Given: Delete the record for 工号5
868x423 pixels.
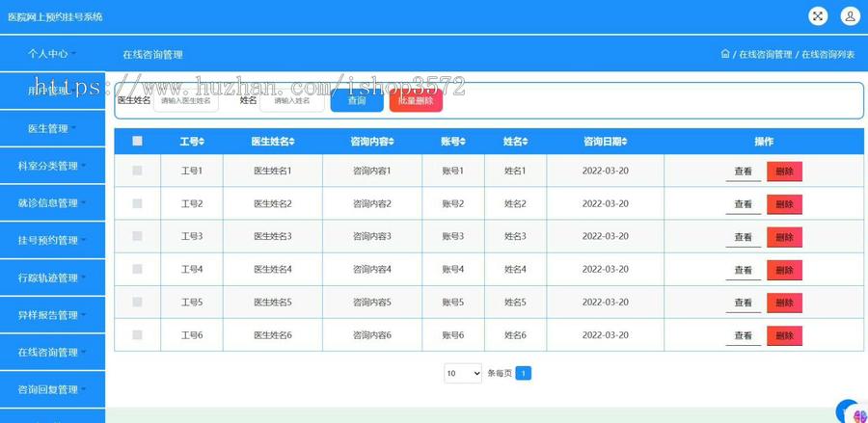Looking at the screenshot, I should click(x=784, y=303).
